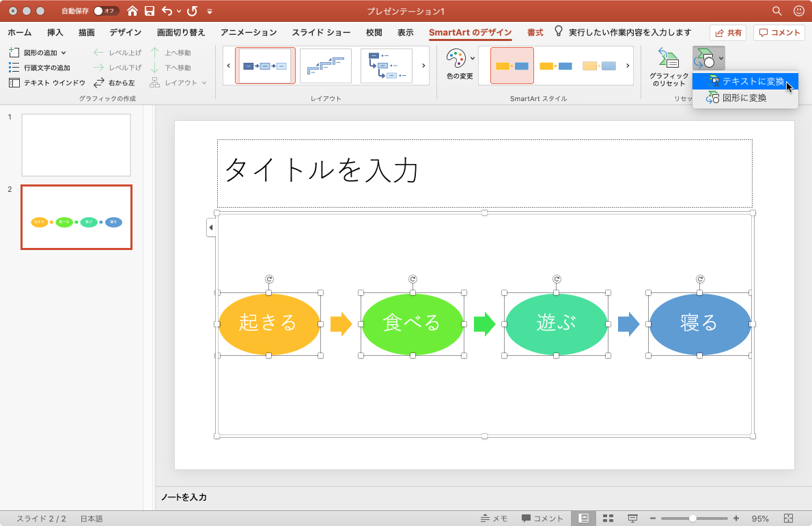Select the blue 寝る oval shape
Screen dimensions: 812x526
699,324
